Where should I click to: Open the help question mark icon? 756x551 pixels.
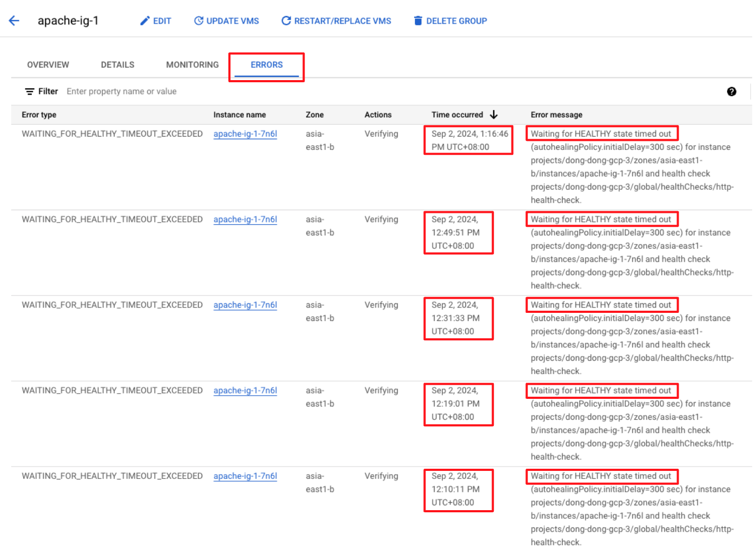(731, 91)
